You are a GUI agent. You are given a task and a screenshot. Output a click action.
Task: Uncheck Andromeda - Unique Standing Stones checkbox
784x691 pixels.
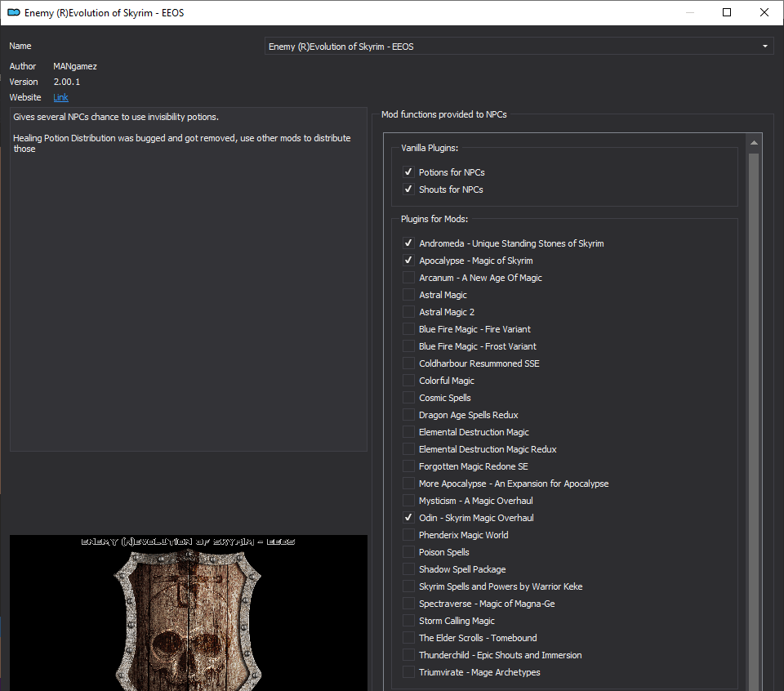[408, 243]
